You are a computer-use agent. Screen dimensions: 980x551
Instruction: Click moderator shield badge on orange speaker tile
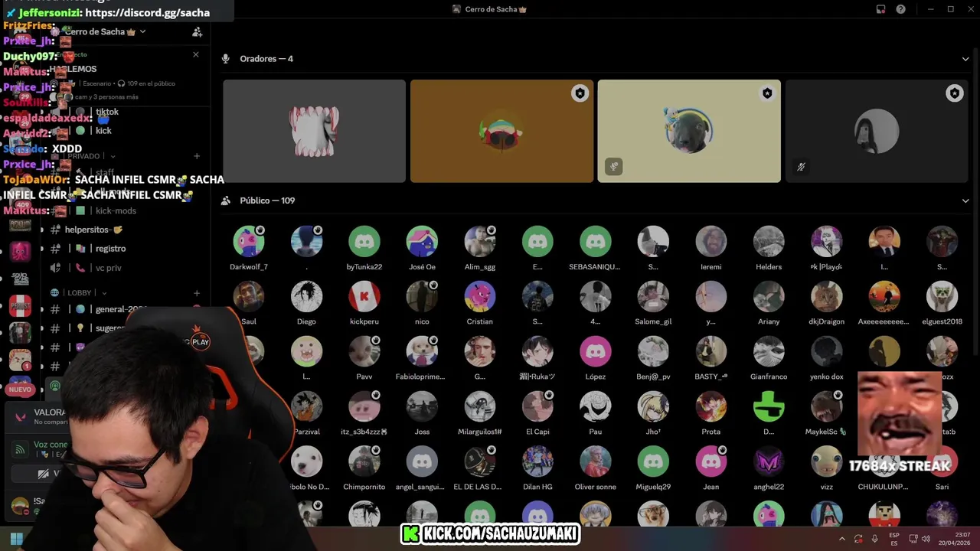(580, 93)
